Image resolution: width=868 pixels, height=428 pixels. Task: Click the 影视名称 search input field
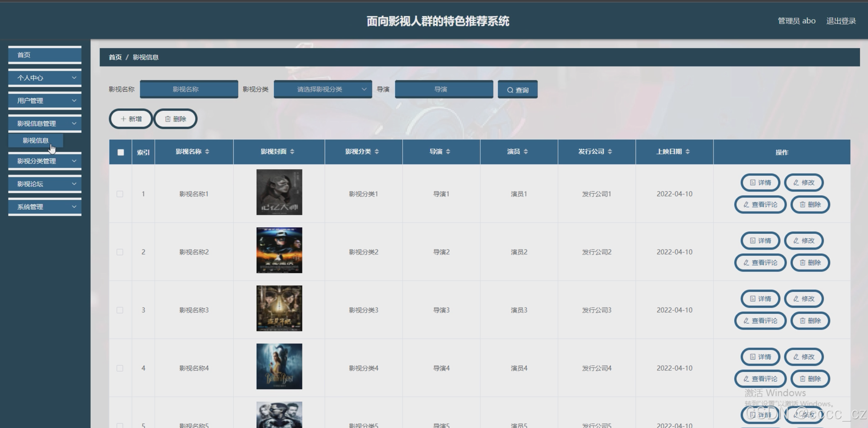[189, 89]
